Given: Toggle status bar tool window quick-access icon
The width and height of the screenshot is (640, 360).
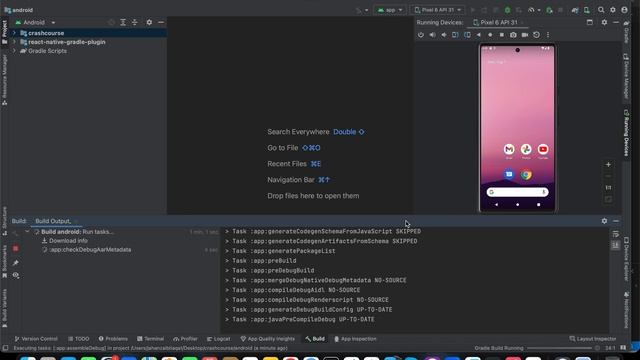Looking at the screenshot, I should [x=5, y=348].
